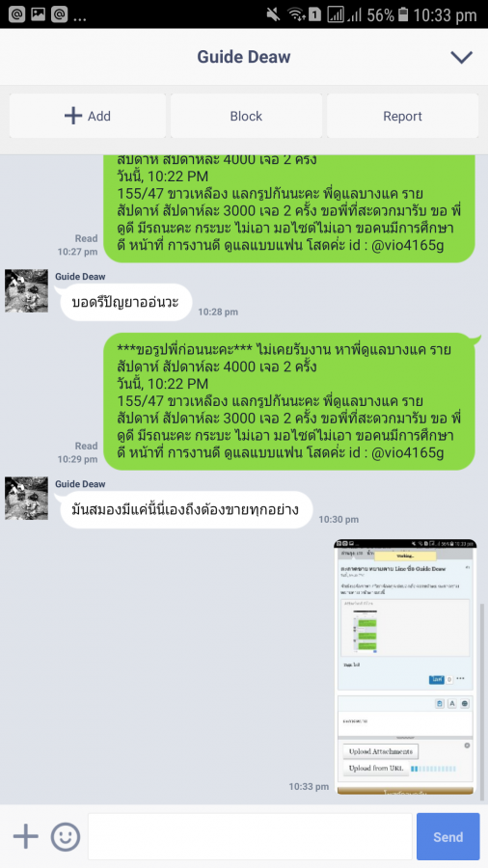This screenshot has height=868, width=488.
Task: Select the white bubble sent at 10:28 pm
Action: [x=126, y=302]
